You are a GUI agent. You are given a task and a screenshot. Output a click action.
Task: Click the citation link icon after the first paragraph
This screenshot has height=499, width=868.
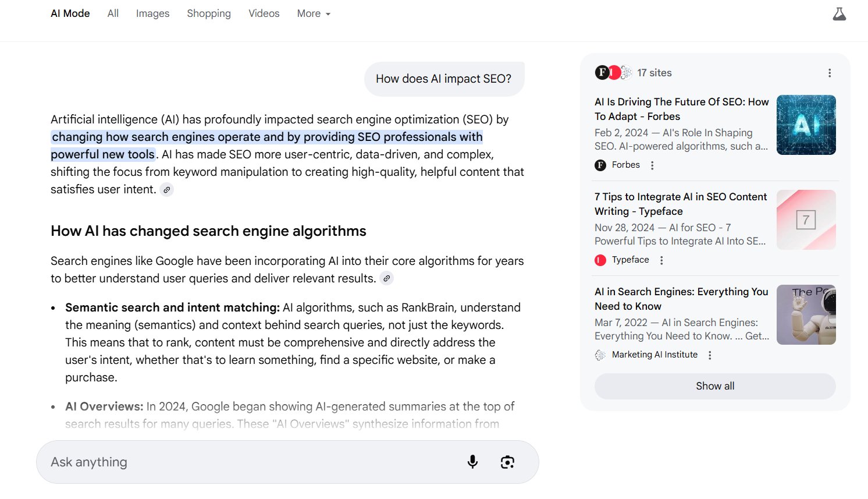click(x=166, y=189)
